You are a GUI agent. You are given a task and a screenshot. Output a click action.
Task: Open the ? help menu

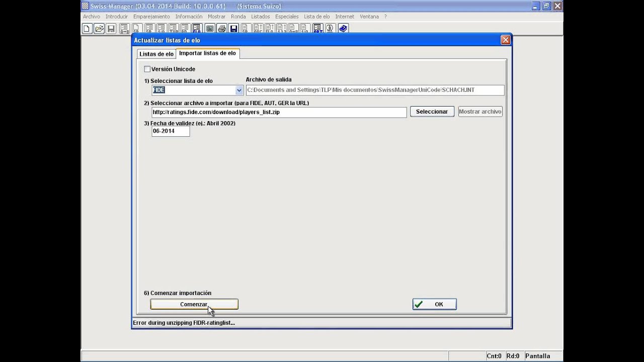click(x=385, y=17)
